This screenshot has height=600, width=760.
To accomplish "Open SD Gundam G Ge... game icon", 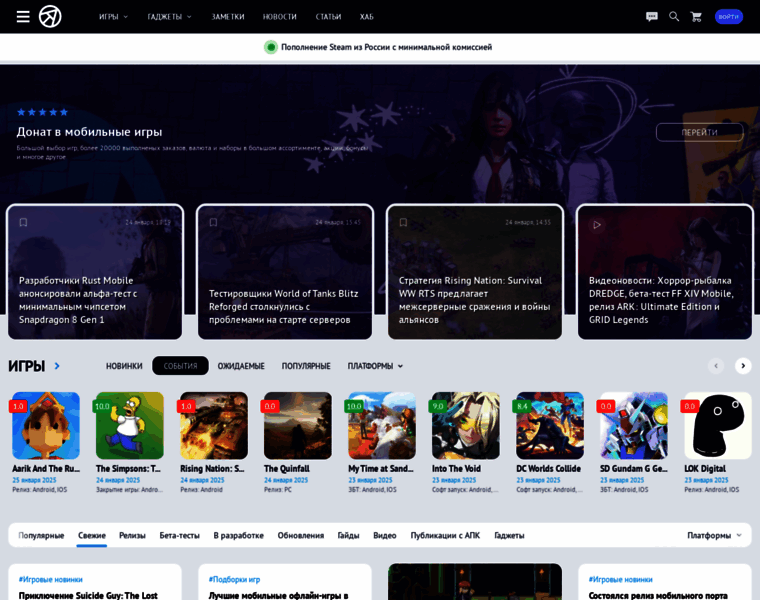I will click(634, 426).
